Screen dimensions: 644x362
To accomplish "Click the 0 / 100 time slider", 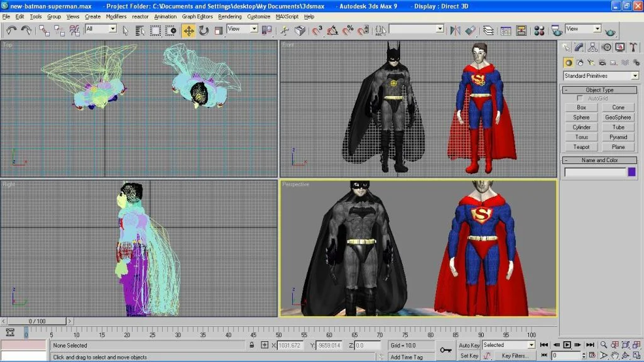I will coord(37,321).
